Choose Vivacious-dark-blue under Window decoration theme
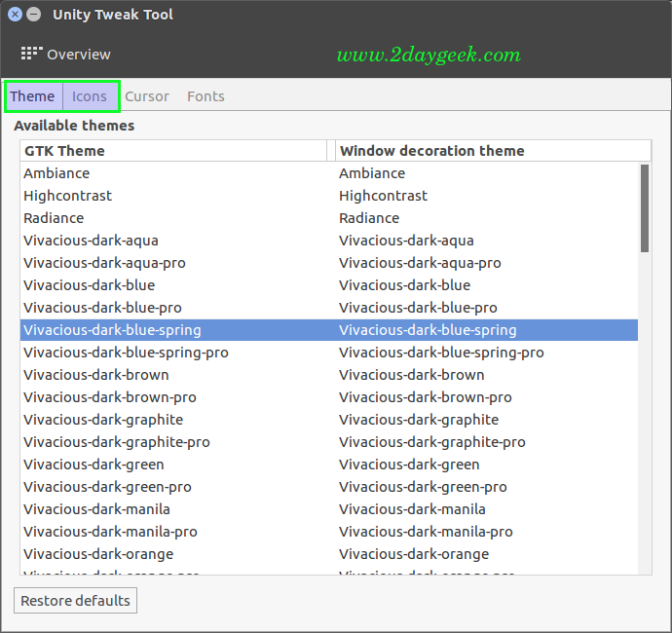Screen dimensions: 672x633 [404, 285]
